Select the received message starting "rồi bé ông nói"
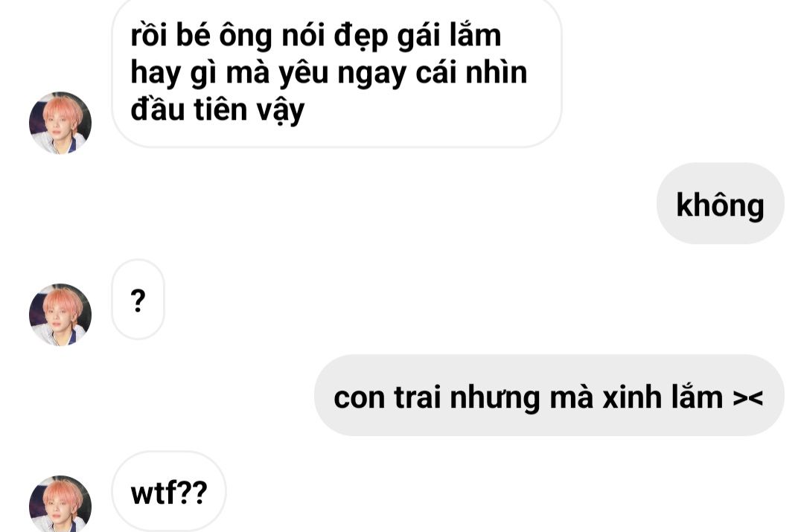Image resolution: width=804 pixels, height=532 pixels. tap(337, 73)
